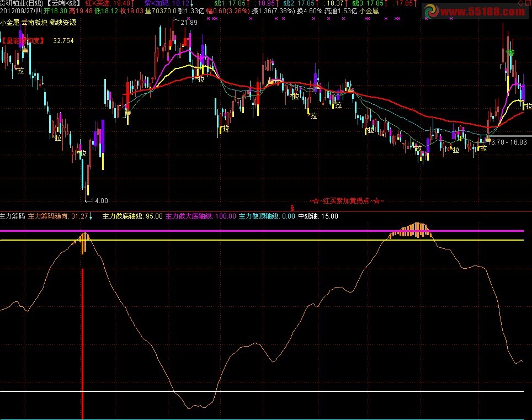Click the close price 收19.03
The height and width of the screenshot is (420, 532).
tap(132, 11)
